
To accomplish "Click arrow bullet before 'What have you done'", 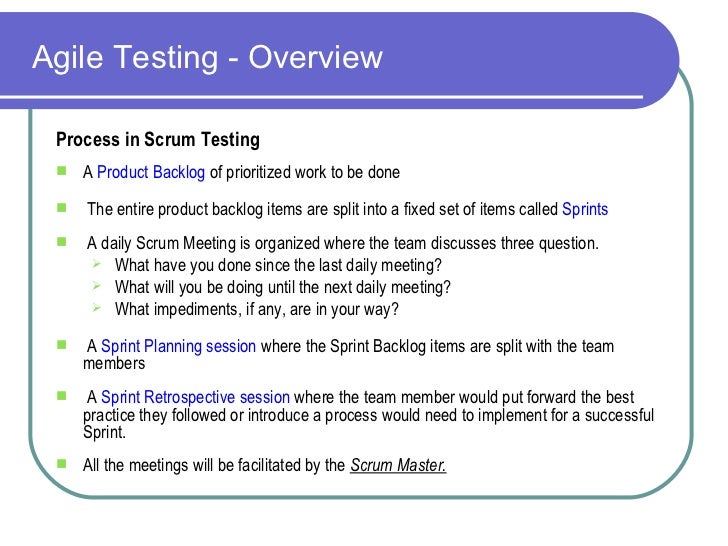I will (x=96, y=265).
